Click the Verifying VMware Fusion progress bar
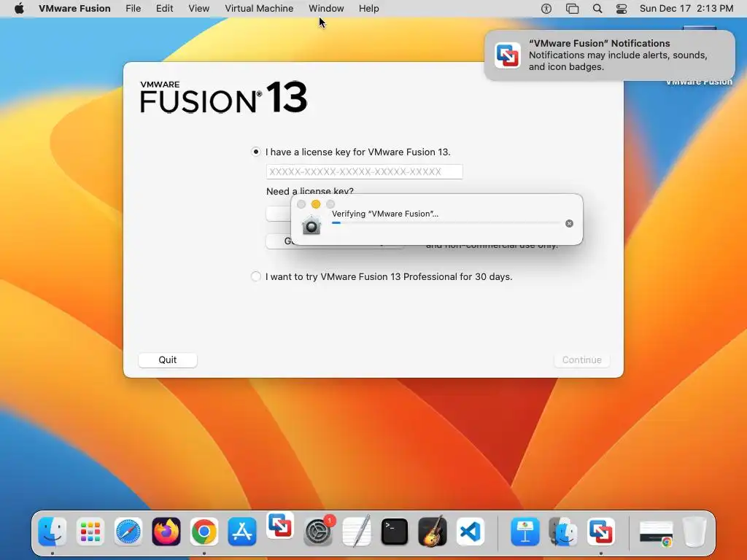747x560 pixels. 446,223
